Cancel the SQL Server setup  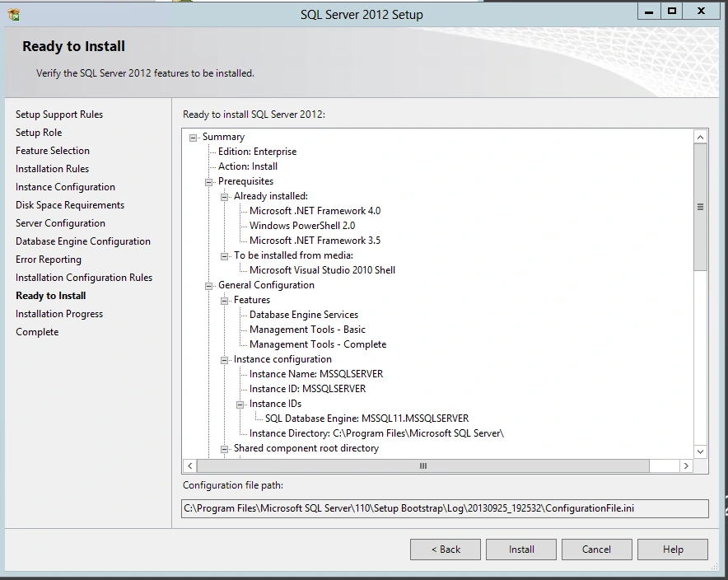click(596, 550)
